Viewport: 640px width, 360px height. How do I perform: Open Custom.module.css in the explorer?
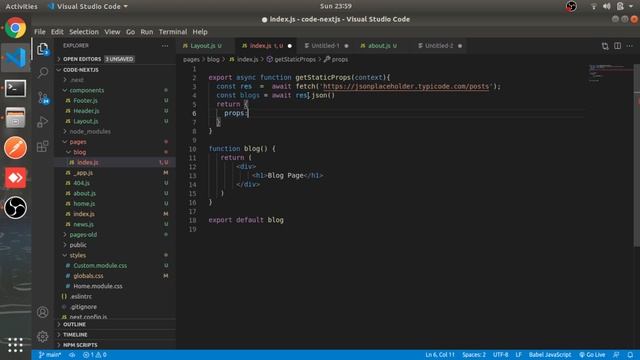115,265
